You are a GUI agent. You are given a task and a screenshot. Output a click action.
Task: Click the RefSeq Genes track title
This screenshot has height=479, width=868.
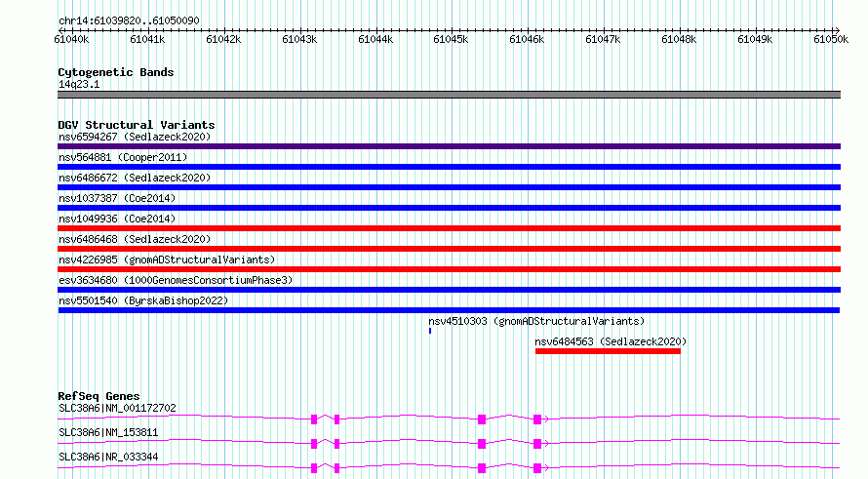[99, 396]
